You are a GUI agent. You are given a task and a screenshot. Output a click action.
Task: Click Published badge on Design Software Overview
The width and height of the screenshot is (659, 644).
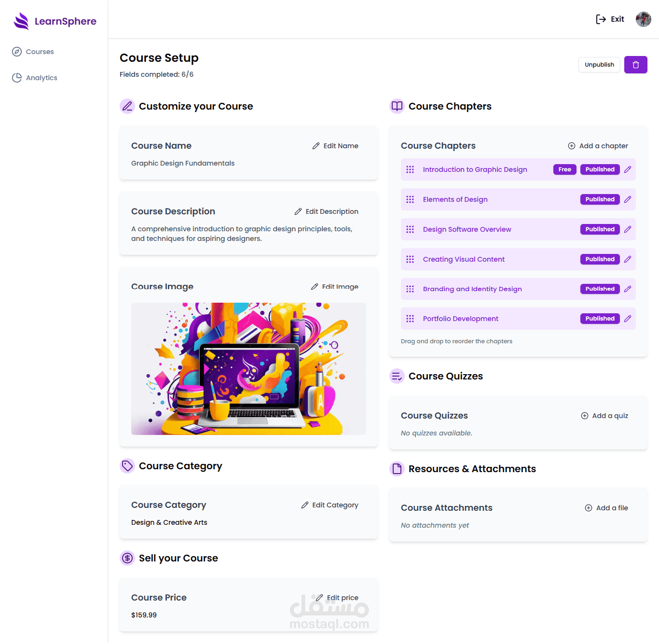click(600, 229)
